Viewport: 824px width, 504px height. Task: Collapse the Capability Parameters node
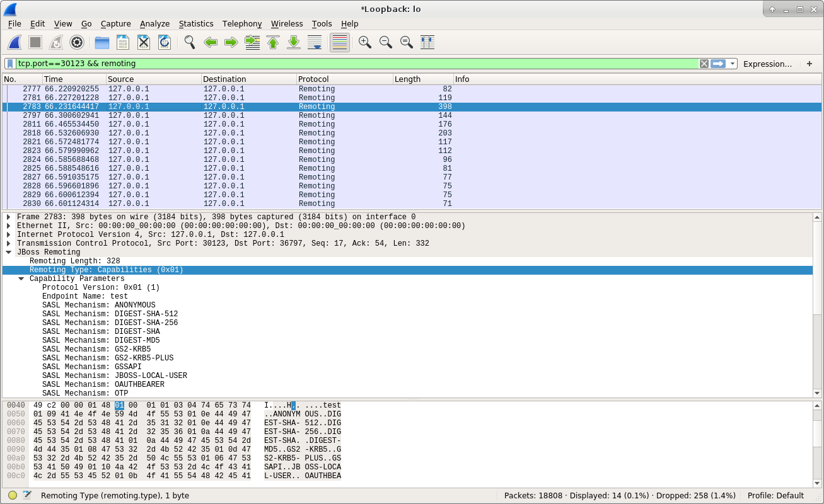tap(21, 278)
